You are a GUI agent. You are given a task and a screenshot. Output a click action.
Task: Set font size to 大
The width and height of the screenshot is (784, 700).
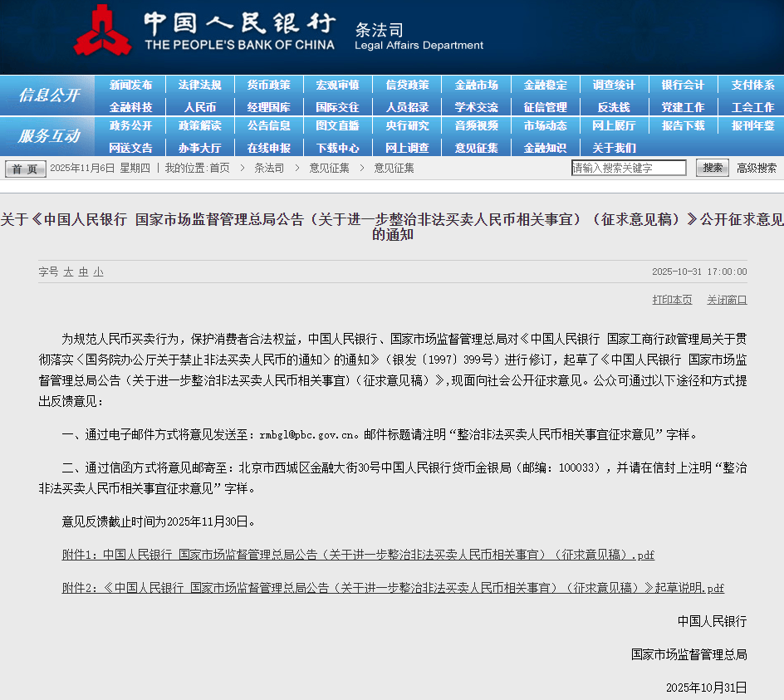[x=69, y=272]
